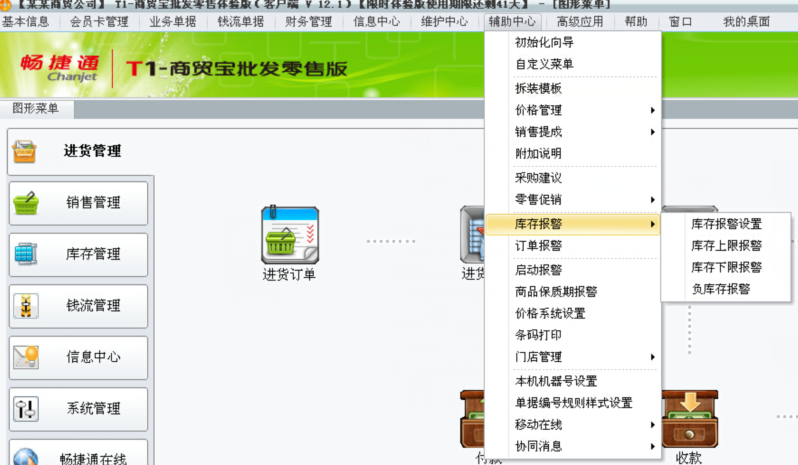The height and width of the screenshot is (465, 798).
Task: Switch to the 图形菜单 tab
Action: [x=36, y=108]
